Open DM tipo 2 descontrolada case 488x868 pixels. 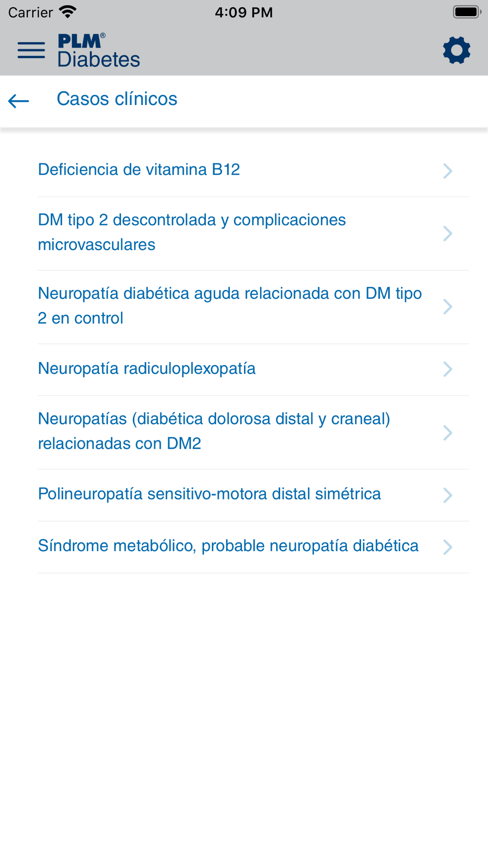coord(253,234)
